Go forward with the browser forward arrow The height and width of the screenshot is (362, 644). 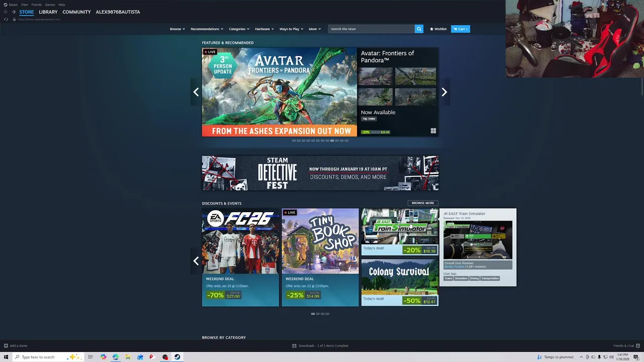(14, 12)
